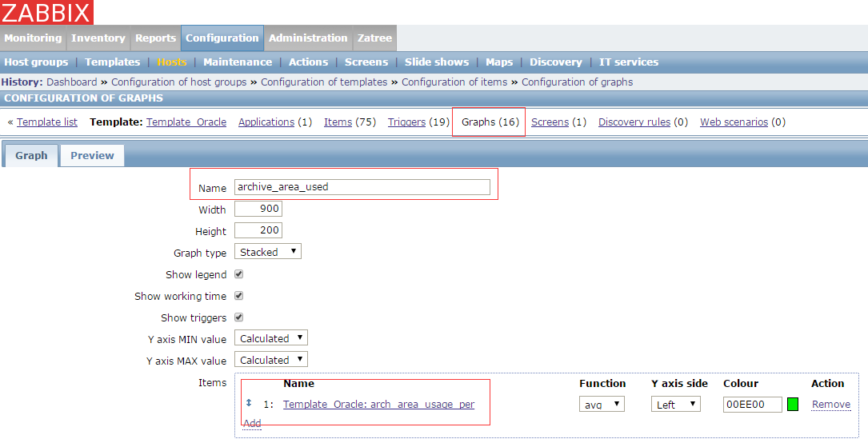Click the item sort handle arrows icon
This screenshot has width=868, height=447.
point(249,403)
